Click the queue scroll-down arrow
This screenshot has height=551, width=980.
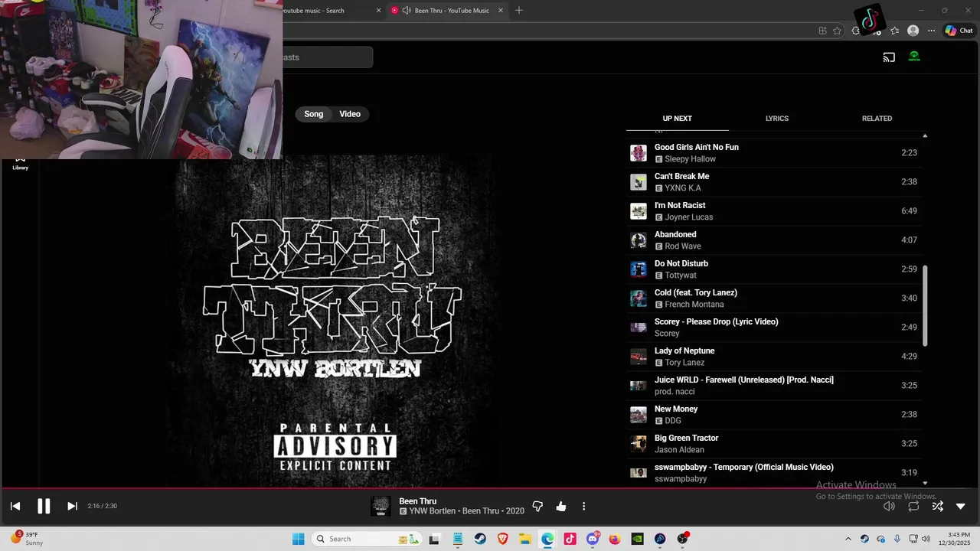[x=925, y=483]
